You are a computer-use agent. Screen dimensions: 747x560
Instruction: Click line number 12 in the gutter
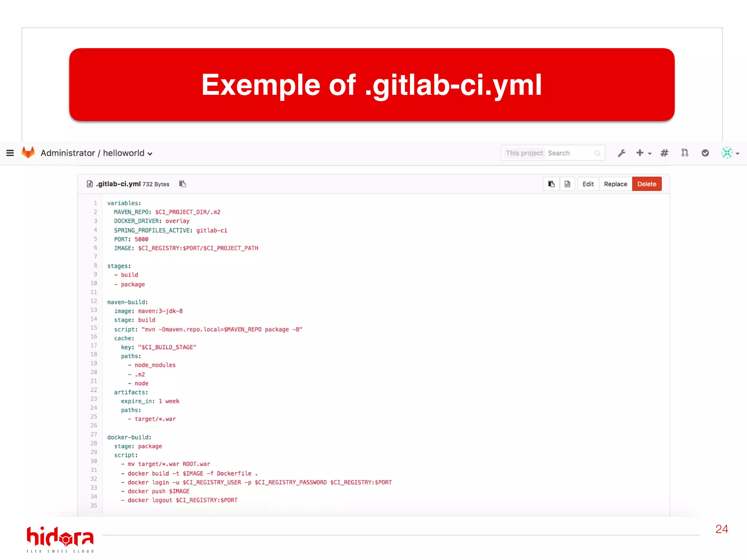click(x=94, y=301)
